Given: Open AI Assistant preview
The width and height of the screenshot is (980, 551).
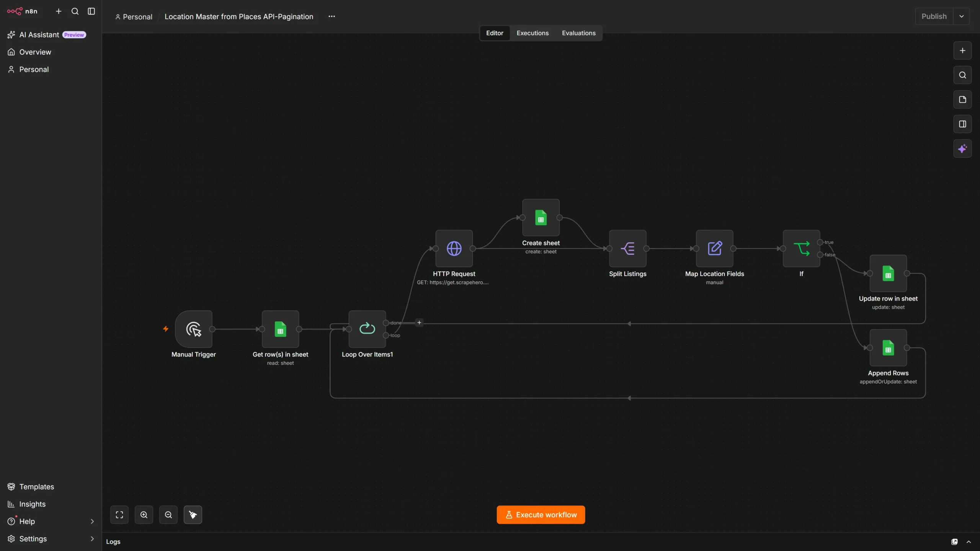Looking at the screenshot, I should click(47, 35).
